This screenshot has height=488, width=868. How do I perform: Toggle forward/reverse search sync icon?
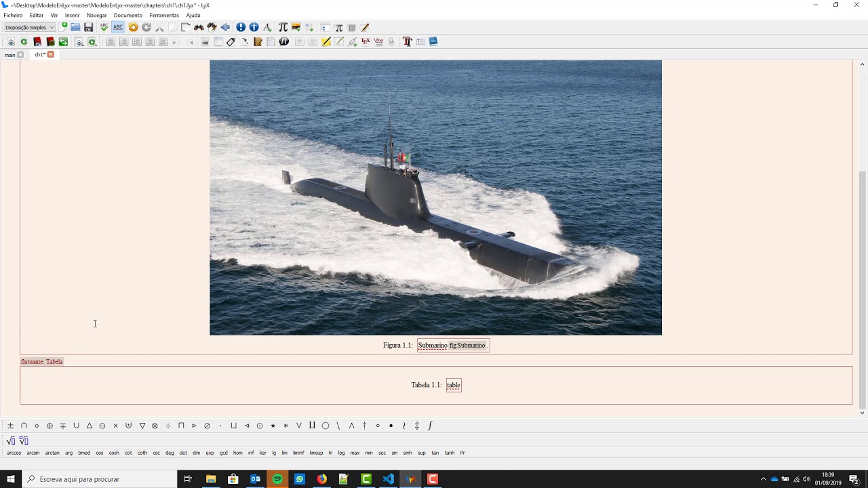point(63,41)
